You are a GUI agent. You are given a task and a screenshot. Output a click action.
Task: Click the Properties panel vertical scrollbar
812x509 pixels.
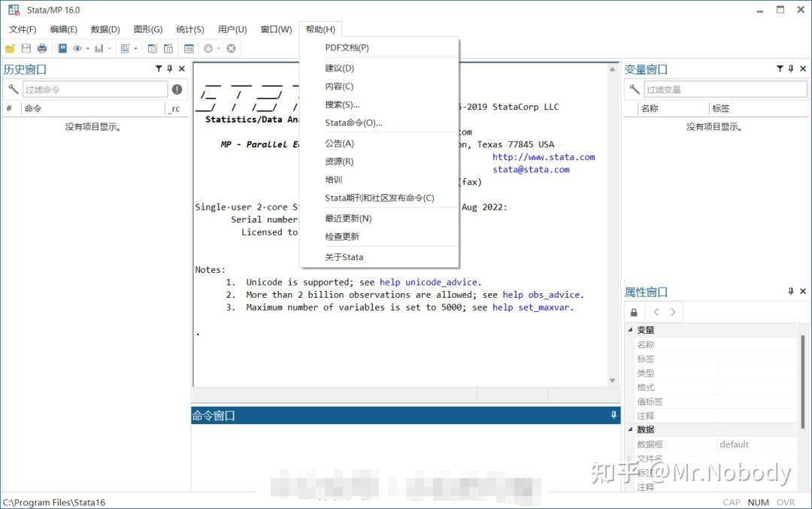803,382
